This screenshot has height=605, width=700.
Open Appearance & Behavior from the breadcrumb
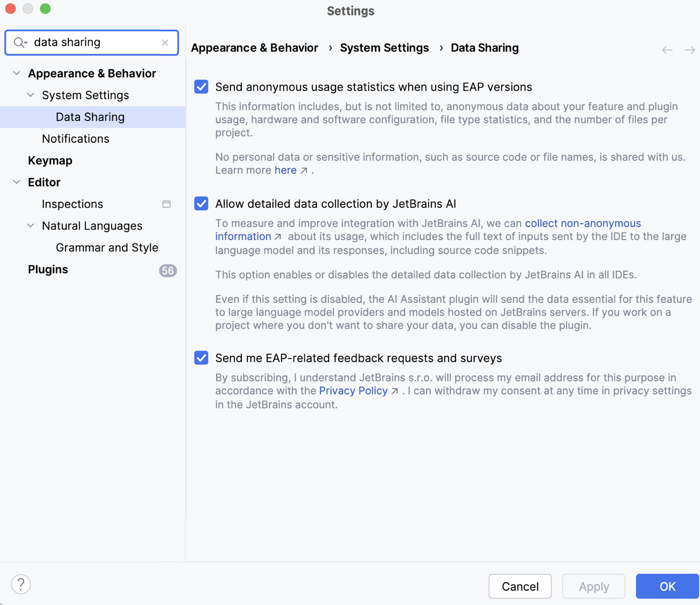pyautogui.click(x=254, y=48)
